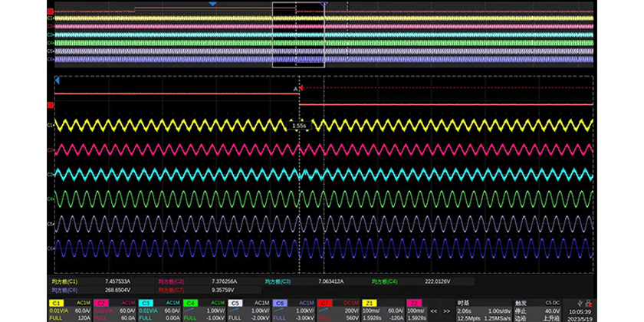The image size is (644, 322).
Task: Click the blue trigger position marker in overview
Action: click(212, 4)
